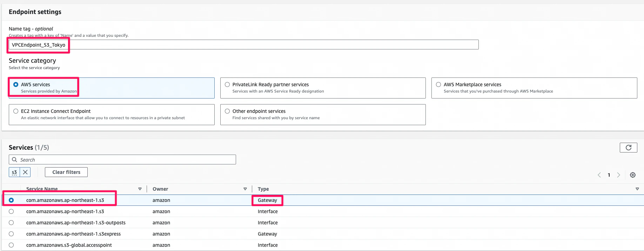Select the s3-outposts service radio button

coord(11,223)
